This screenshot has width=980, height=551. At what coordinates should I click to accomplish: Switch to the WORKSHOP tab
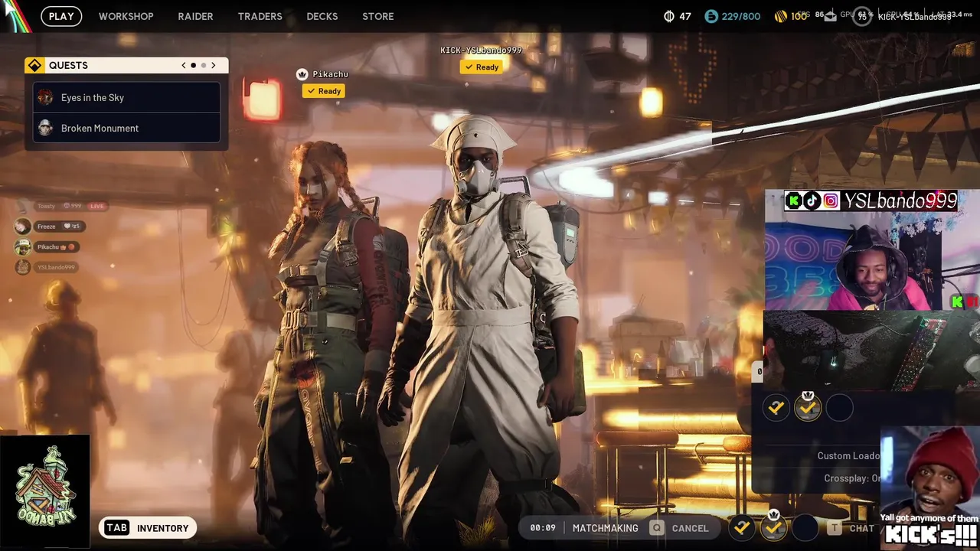tap(126, 16)
